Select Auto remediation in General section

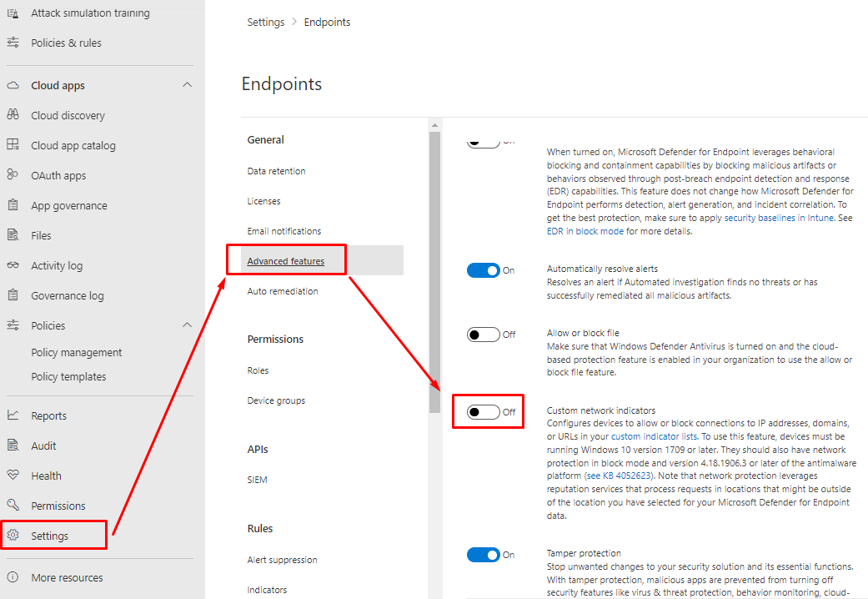283,291
